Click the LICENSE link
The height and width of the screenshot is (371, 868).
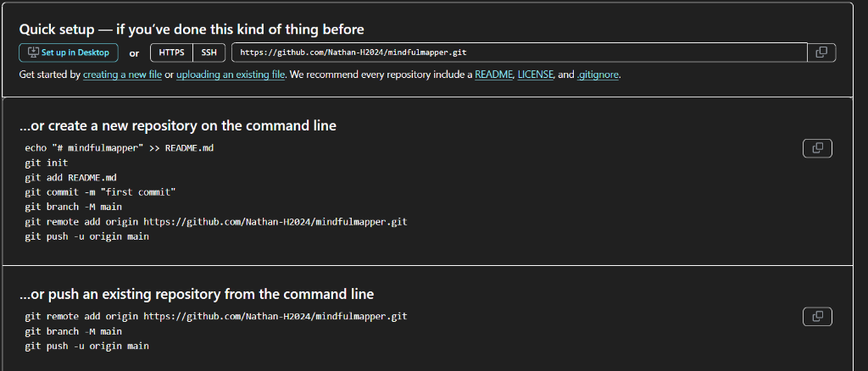(x=535, y=75)
